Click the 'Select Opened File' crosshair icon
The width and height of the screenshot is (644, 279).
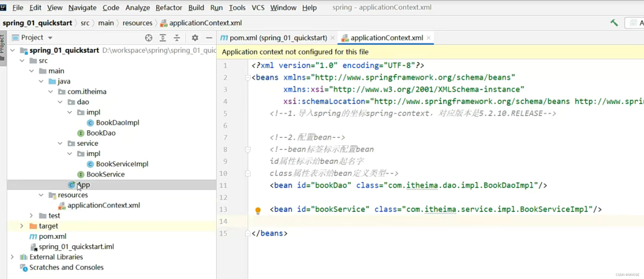pos(148,38)
